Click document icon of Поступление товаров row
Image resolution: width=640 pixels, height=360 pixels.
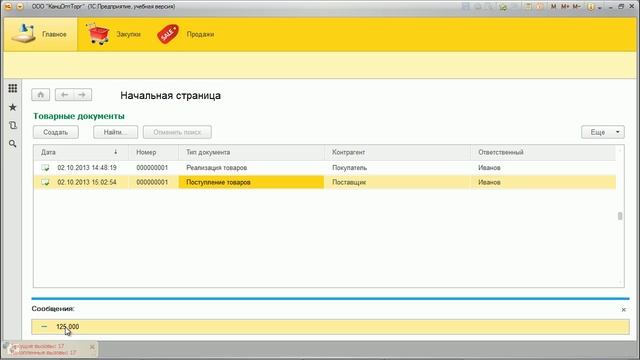(x=45, y=182)
